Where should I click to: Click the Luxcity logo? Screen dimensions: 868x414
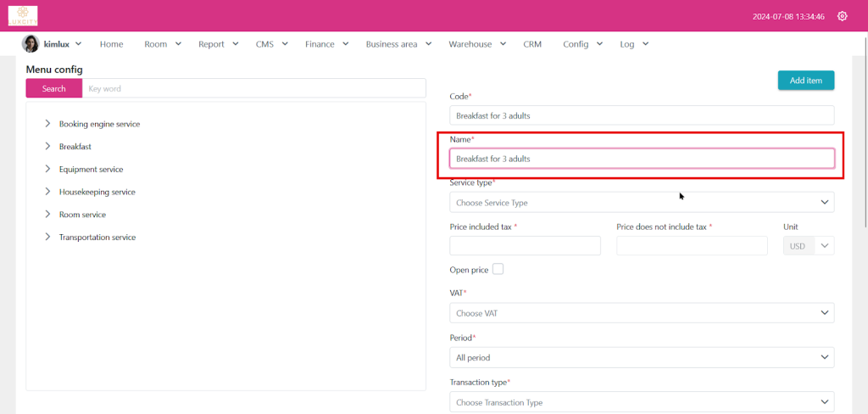tap(23, 16)
